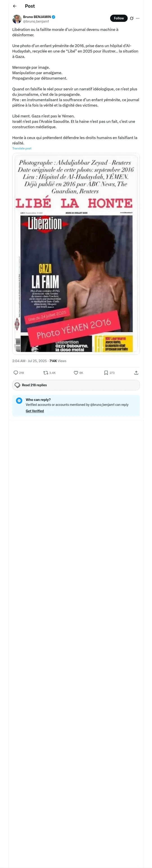The image size is (152, 868).
Task: Like the post with the heart icon
Action: (76, 373)
